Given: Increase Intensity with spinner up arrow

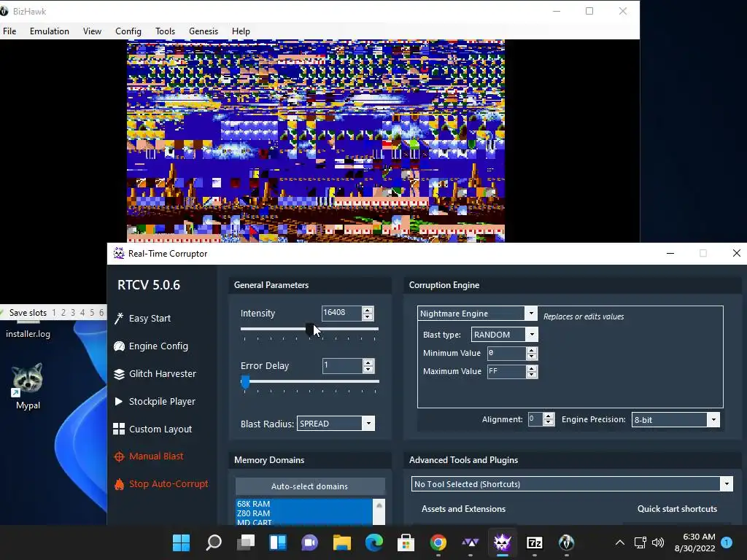Looking at the screenshot, I should 368,309.
